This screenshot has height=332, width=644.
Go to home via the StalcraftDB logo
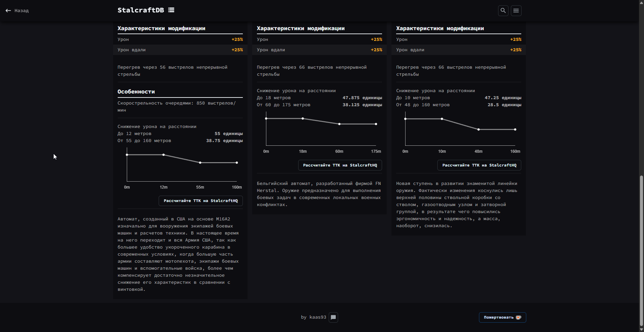[141, 10]
